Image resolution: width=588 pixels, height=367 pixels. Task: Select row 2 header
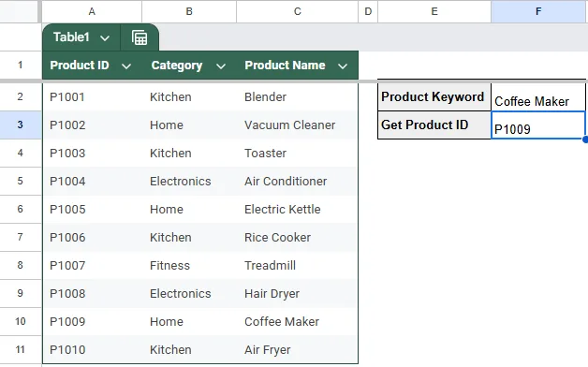(x=21, y=96)
